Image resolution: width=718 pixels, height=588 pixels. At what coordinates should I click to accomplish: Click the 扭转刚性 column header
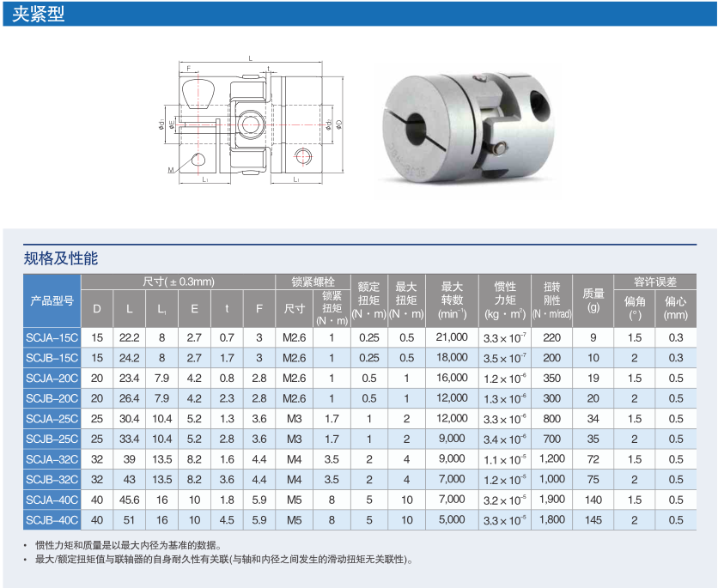552,300
